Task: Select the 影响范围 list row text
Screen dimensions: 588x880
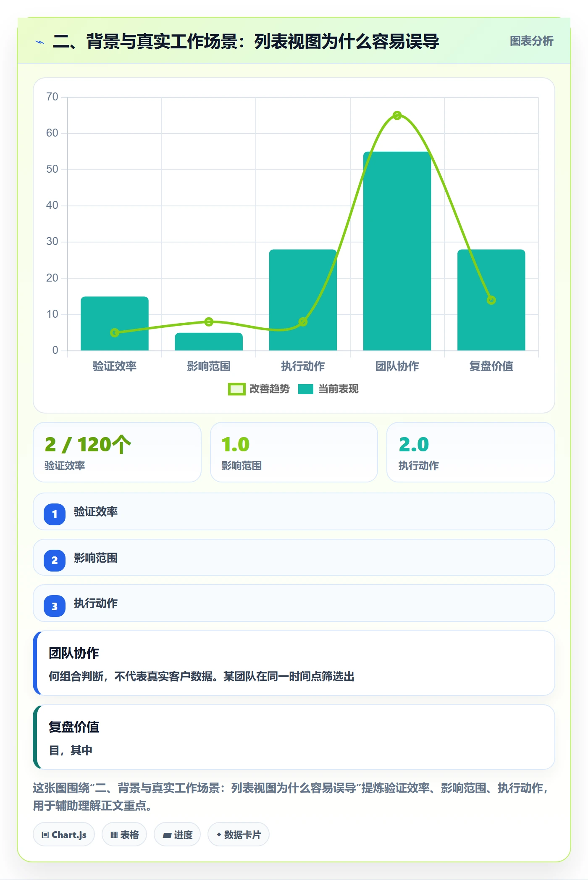Action: [x=96, y=558]
